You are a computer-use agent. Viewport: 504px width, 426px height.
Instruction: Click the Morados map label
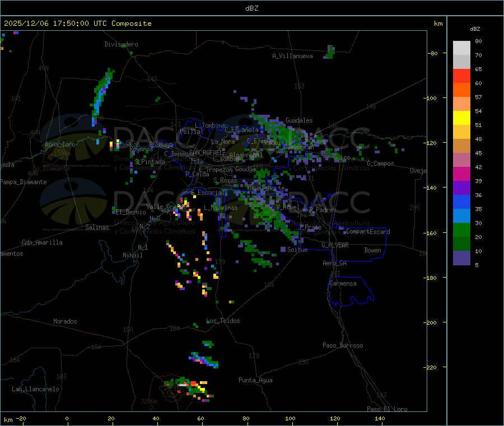[65, 321]
